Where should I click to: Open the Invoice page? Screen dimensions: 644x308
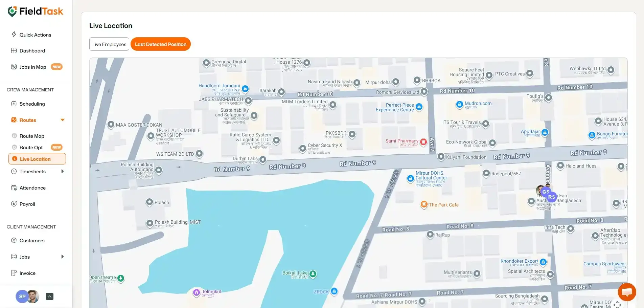[27, 273]
